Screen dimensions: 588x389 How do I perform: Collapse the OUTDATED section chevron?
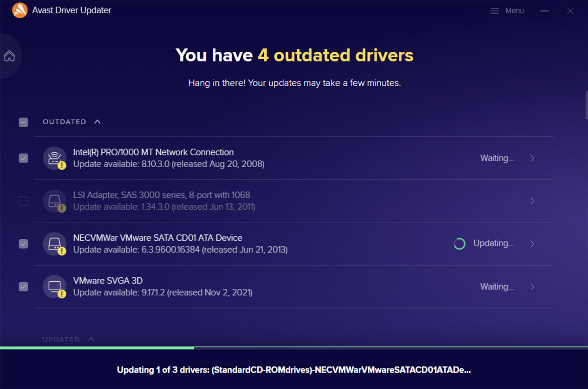click(x=98, y=122)
